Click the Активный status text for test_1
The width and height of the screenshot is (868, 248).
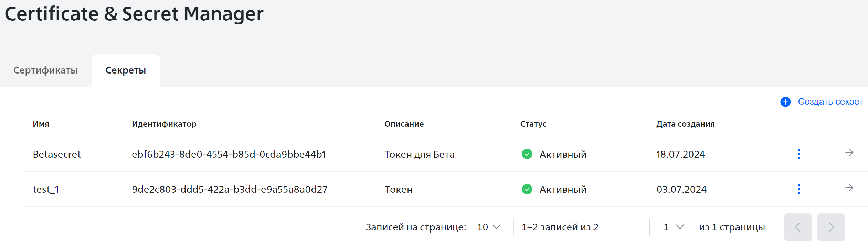point(563,189)
